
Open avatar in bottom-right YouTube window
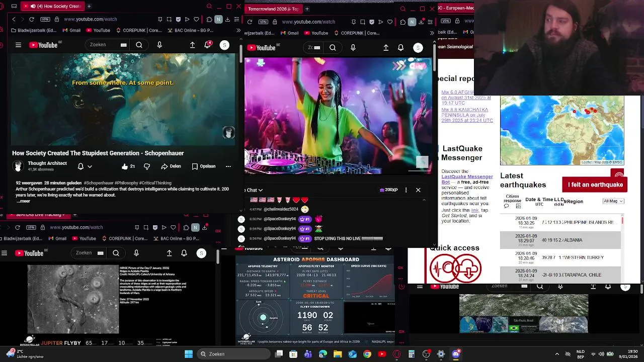point(625,287)
